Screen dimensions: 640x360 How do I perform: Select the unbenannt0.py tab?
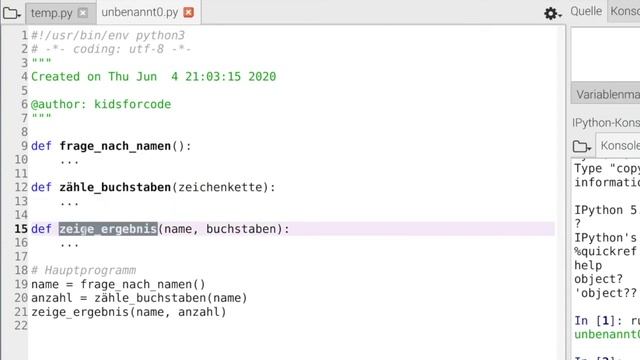coord(140,12)
